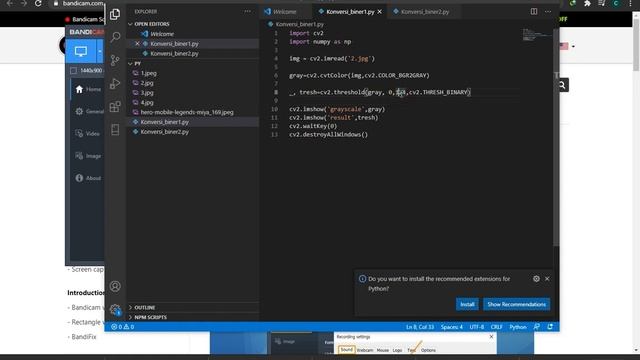
Task: Open the Extensions view
Action: tap(115, 107)
